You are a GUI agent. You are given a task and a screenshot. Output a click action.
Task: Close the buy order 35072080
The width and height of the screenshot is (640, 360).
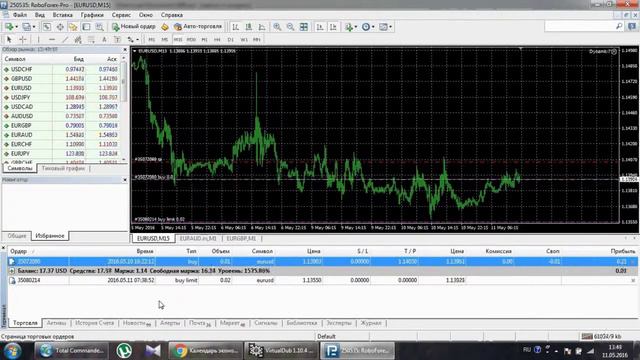(x=633, y=262)
